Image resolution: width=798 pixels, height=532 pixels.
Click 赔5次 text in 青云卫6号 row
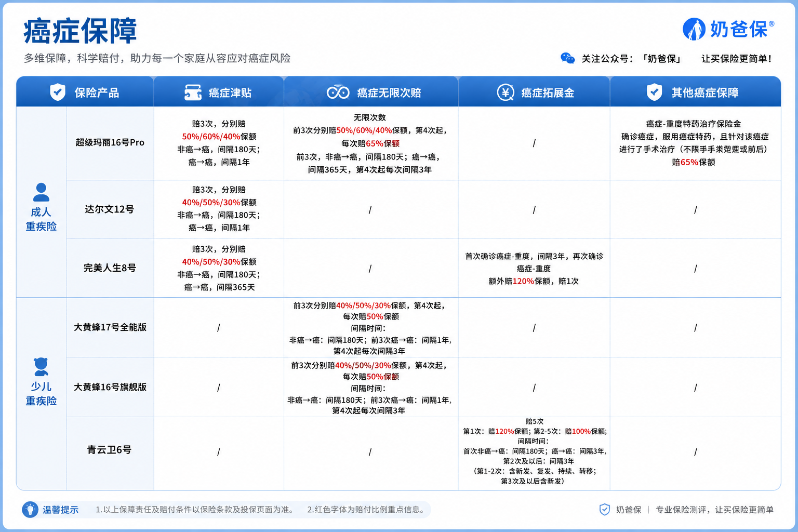(x=535, y=421)
